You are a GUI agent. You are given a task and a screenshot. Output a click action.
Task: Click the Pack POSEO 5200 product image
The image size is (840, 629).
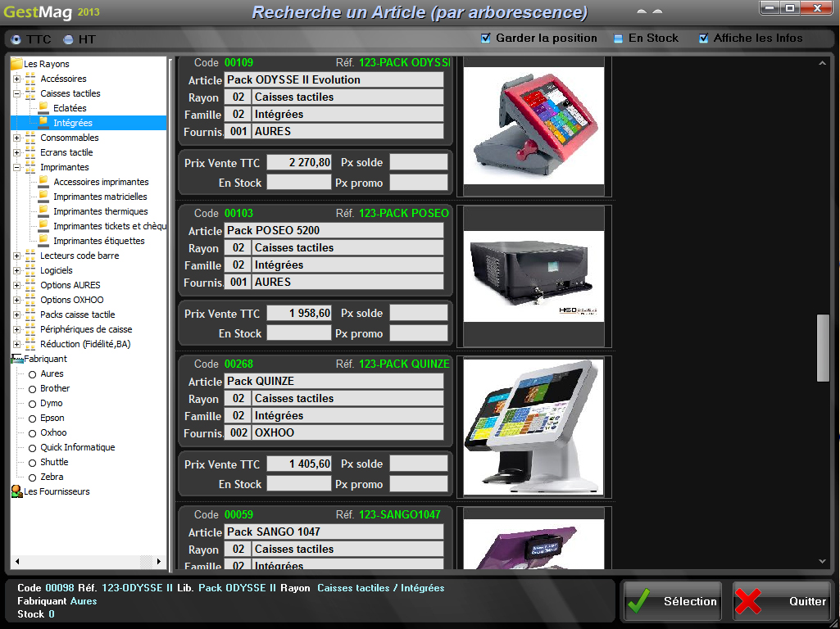(x=534, y=276)
